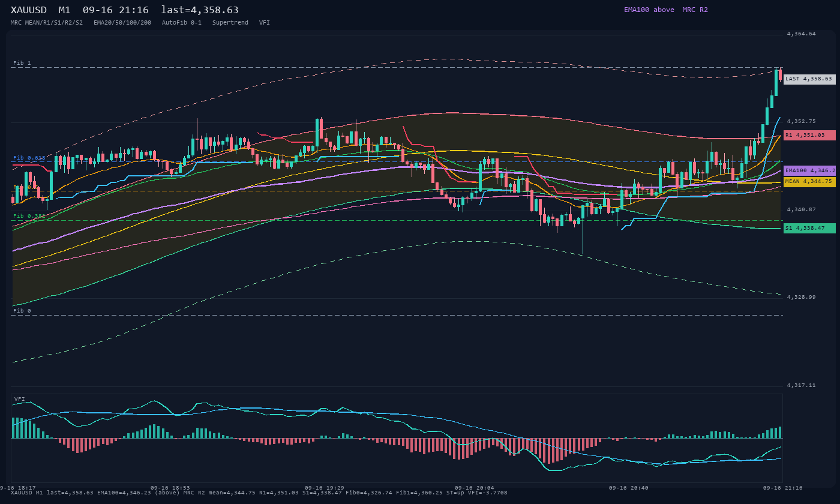Click the green 'S1 4,338.47' price tag
The height and width of the screenshot is (504, 840).
(x=809, y=228)
